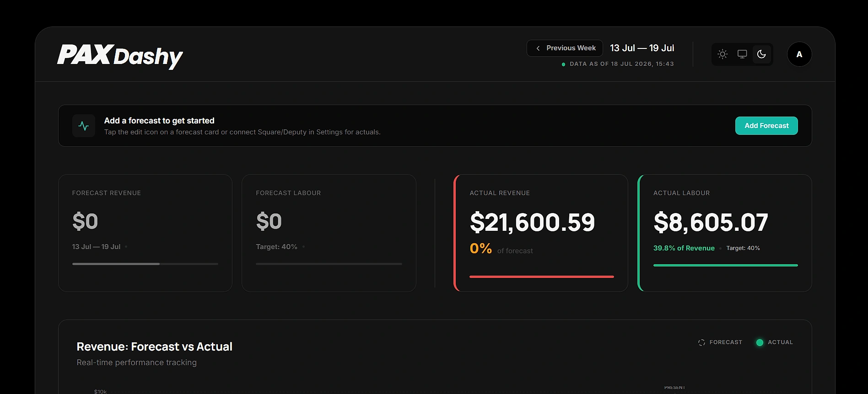This screenshot has width=868, height=394.
Task: Select system theme monitor icon
Action: click(x=742, y=54)
